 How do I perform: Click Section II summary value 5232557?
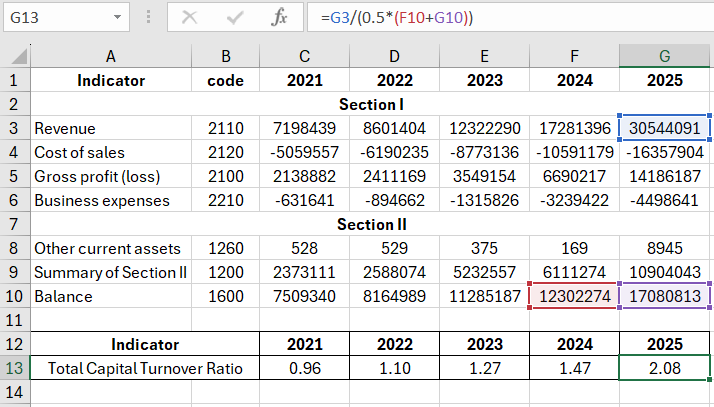tap(484, 272)
